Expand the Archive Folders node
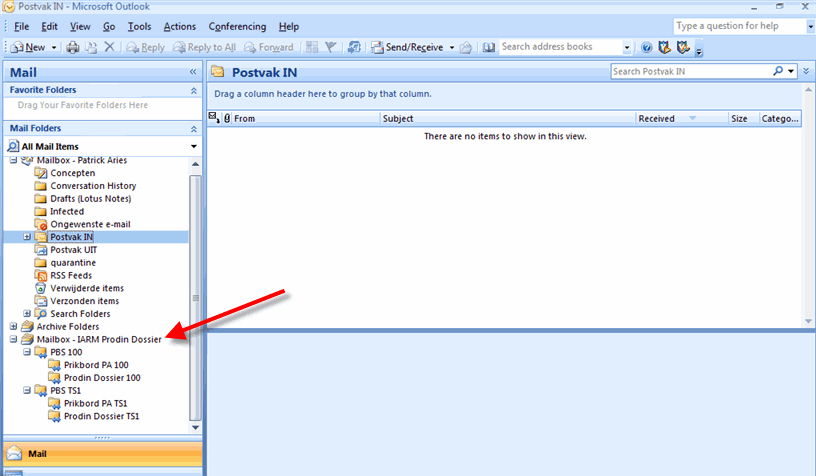Screen dimensions: 816x476 pos(14,327)
